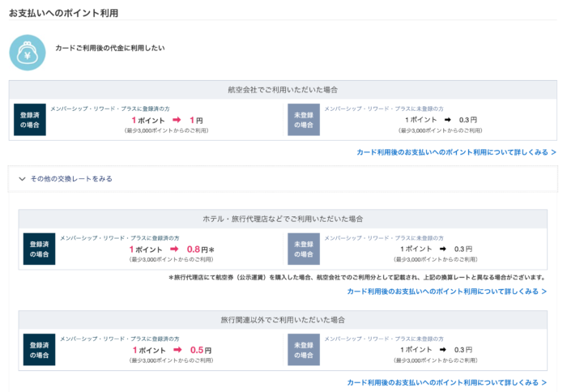Click the 未登録の場合 badge under airline section

[x=304, y=120]
